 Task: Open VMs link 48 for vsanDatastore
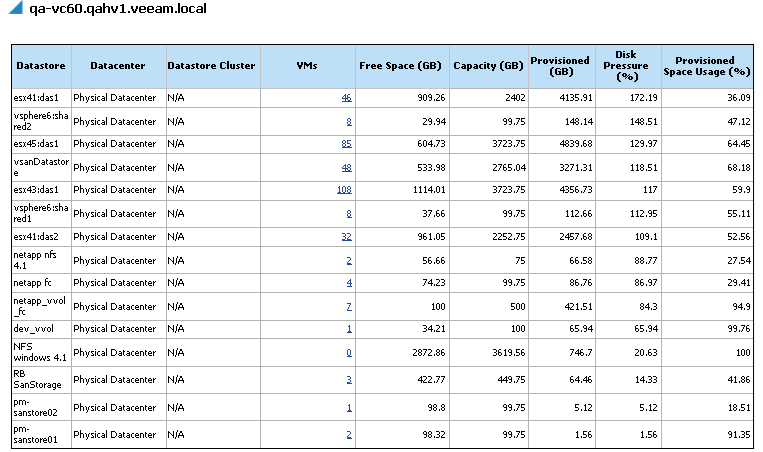346,167
